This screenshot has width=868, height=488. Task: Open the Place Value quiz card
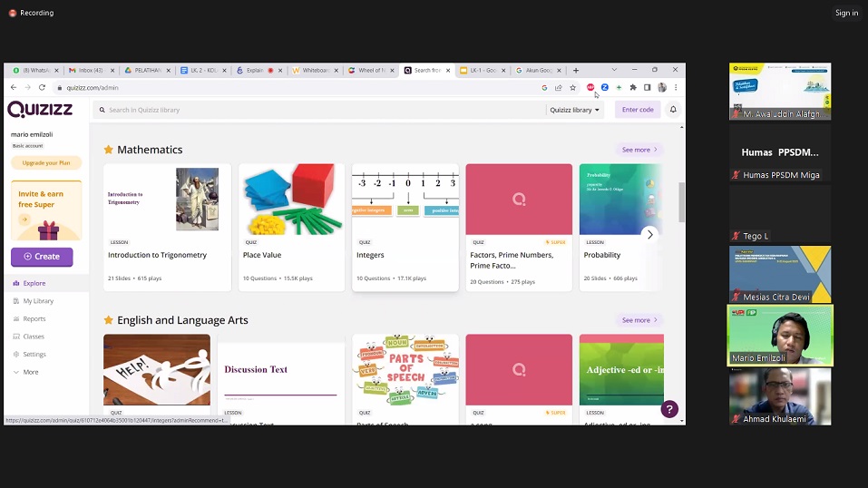[292, 227]
